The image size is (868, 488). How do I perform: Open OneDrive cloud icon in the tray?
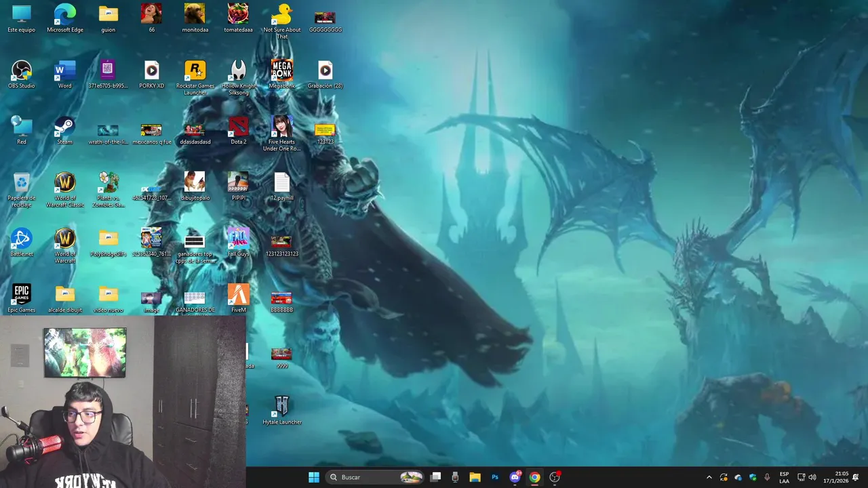pos(738,477)
